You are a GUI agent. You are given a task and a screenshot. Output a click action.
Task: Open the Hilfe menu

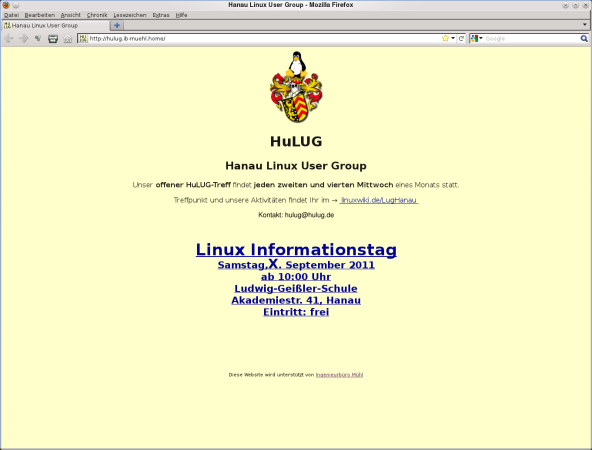(181, 15)
